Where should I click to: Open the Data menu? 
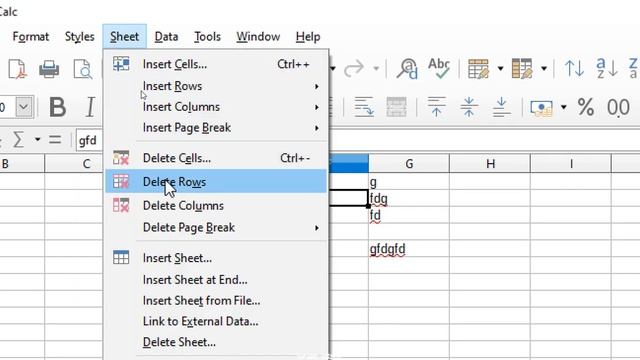point(166,37)
